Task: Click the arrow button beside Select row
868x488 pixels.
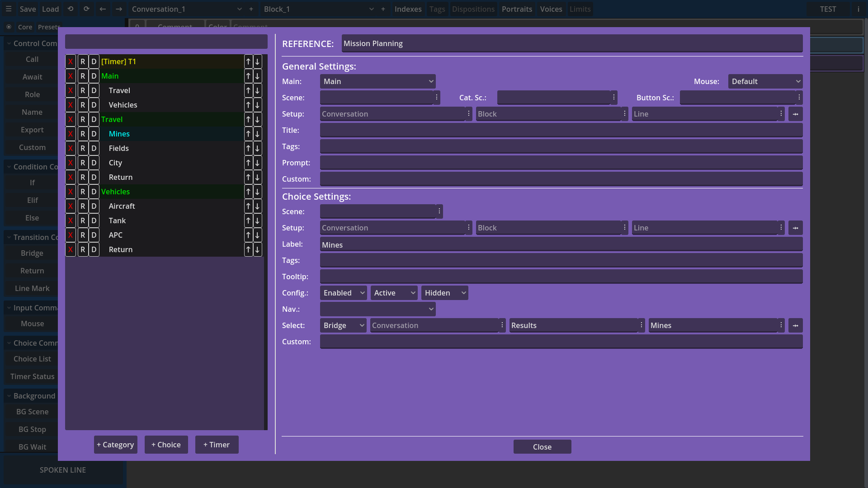Action: [x=795, y=325]
